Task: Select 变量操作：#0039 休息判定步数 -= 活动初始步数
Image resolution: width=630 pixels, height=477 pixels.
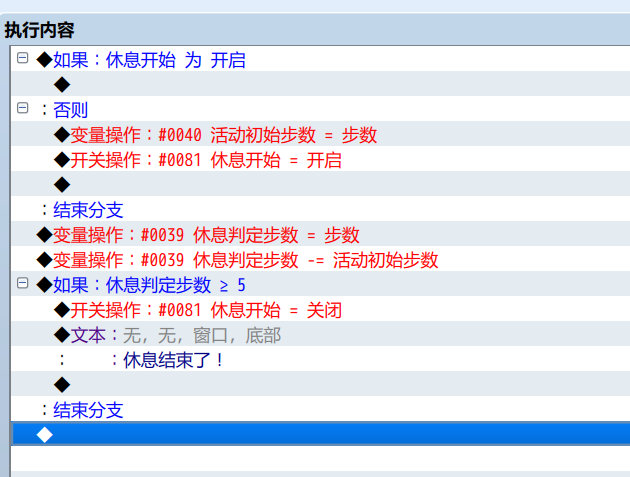Action: coord(320,259)
